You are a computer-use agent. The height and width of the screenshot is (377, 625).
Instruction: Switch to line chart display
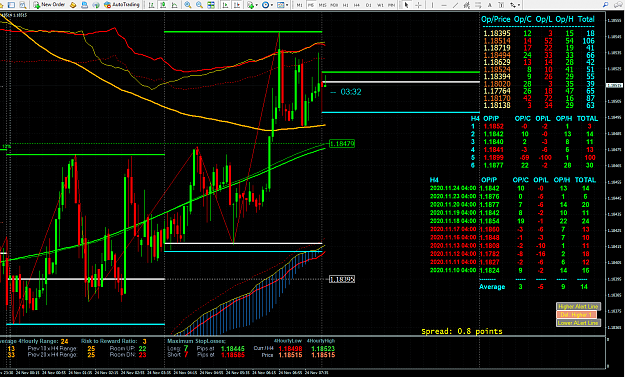[174, 5]
